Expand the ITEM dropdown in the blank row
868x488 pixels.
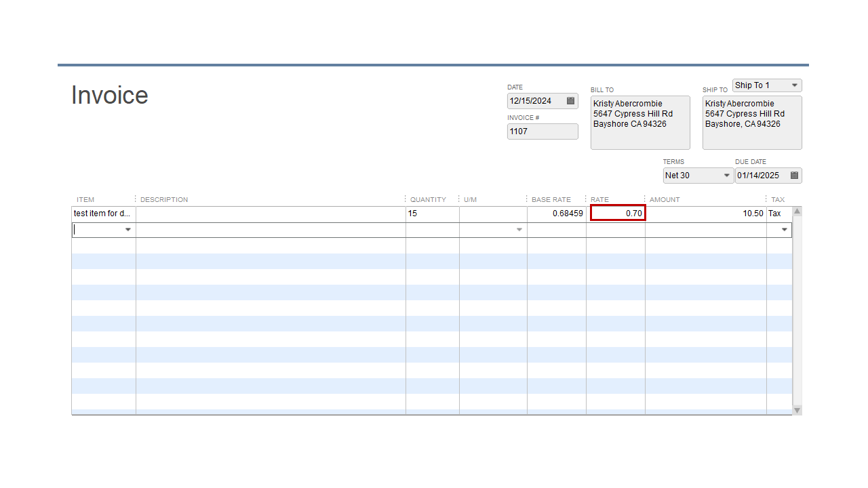[x=128, y=230]
